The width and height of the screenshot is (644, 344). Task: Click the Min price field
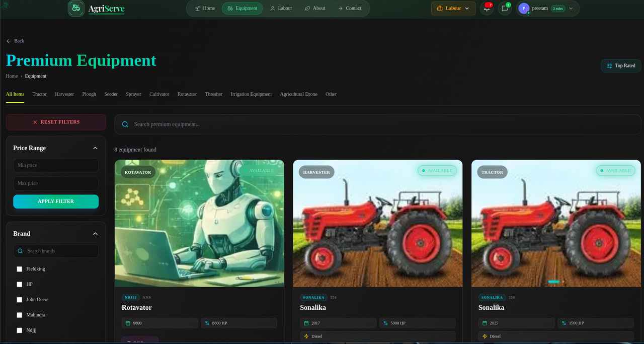point(56,165)
